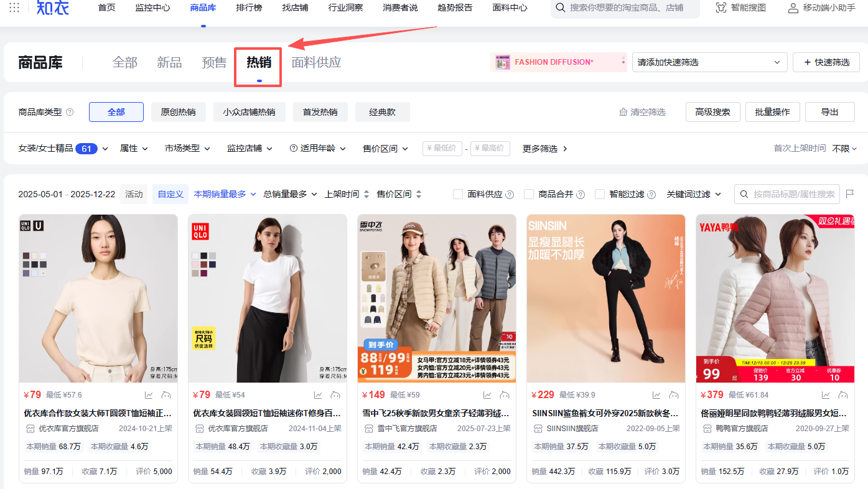The height and width of the screenshot is (489, 868).
Task: Open trend chart icon for 优衣库女装圆领短T恤
Action: coord(318,394)
